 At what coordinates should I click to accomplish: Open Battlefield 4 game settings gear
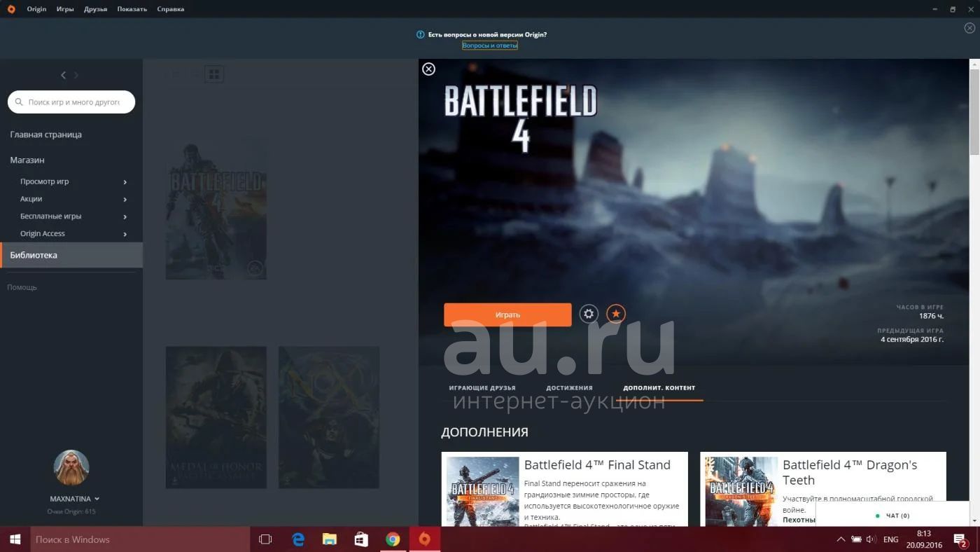[589, 314]
